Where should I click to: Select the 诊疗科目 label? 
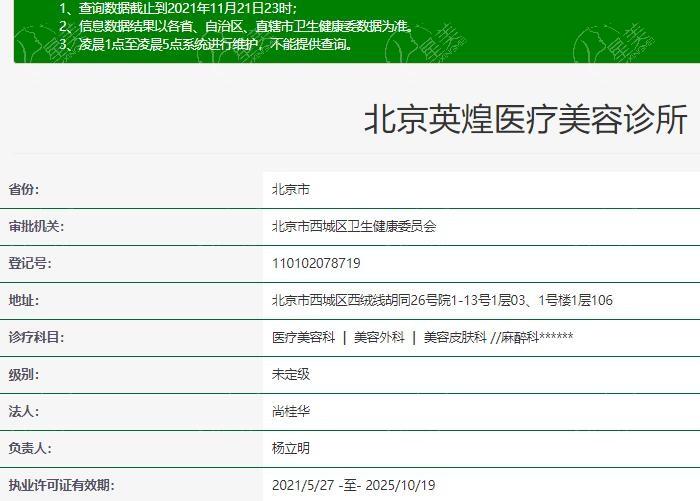coord(36,337)
